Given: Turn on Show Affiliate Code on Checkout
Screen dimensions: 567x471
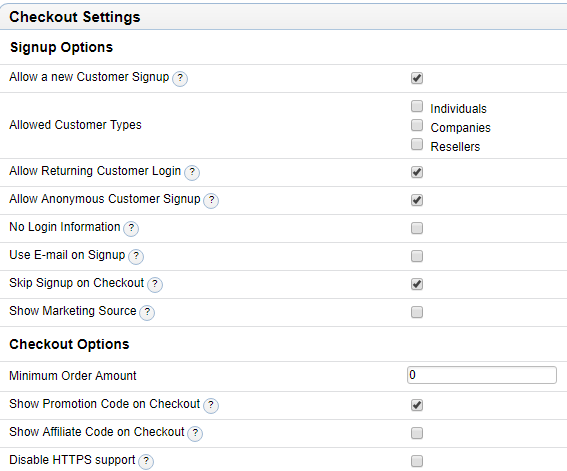Looking at the screenshot, I should pyautogui.click(x=417, y=433).
